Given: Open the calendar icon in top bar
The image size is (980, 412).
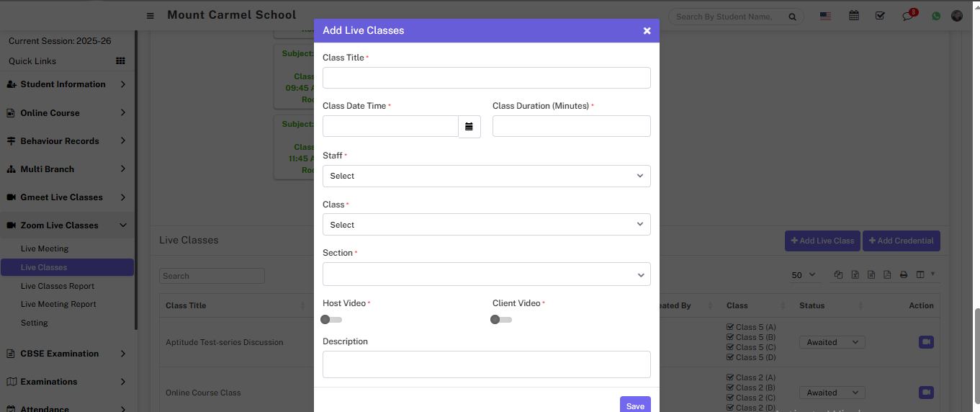Looking at the screenshot, I should point(854,16).
